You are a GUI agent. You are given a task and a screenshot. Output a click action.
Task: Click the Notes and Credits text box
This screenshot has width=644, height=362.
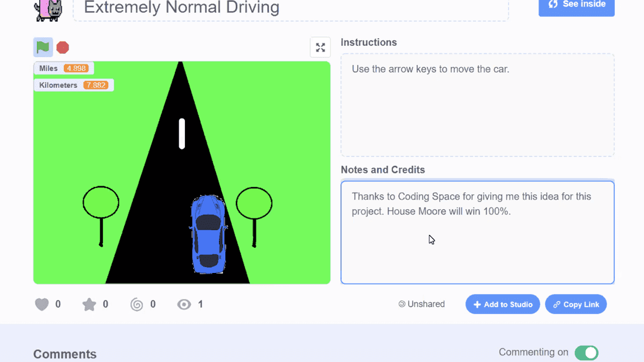tap(477, 232)
